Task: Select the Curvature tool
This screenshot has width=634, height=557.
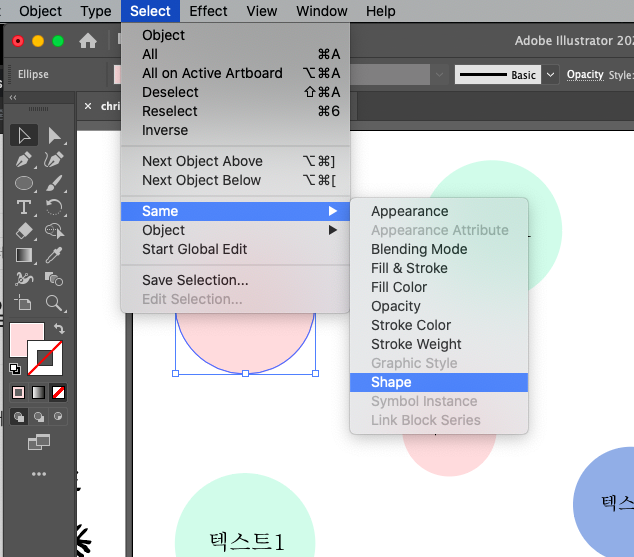Action: click(x=54, y=159)
